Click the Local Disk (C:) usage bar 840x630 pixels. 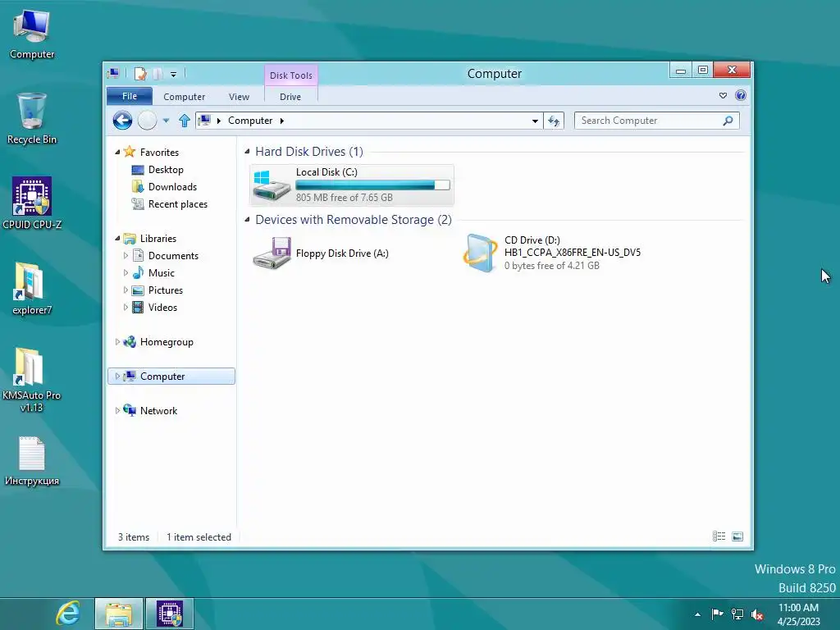point(373,185)
